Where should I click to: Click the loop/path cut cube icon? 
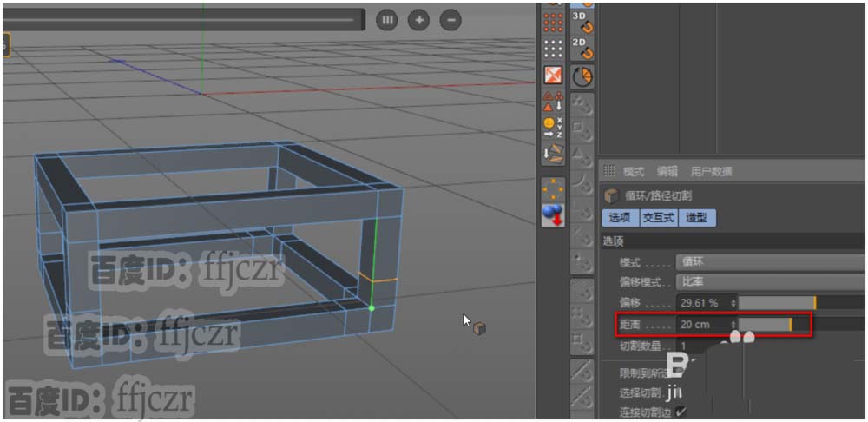[x=611, y=195]
